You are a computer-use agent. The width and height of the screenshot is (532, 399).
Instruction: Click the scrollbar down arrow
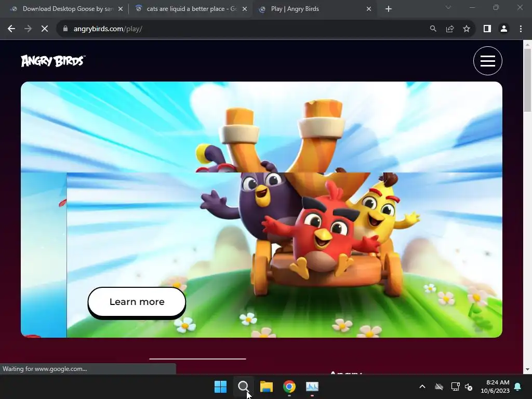tap(527, 369)
